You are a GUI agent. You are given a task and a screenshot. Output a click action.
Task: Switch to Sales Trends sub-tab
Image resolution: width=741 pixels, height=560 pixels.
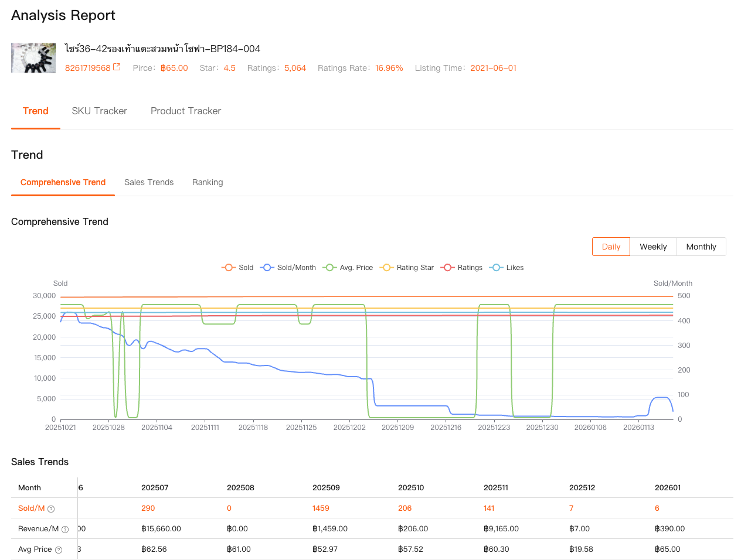coord(149,183)
